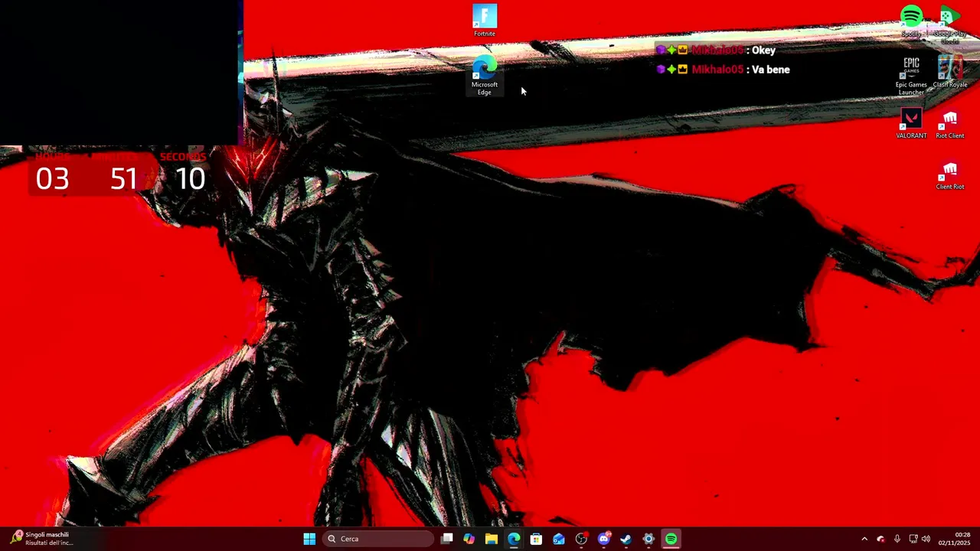Screen dimensions: 980x551
Task: Open the Fortnite desktop shortcut
Action: pos(485,21)
